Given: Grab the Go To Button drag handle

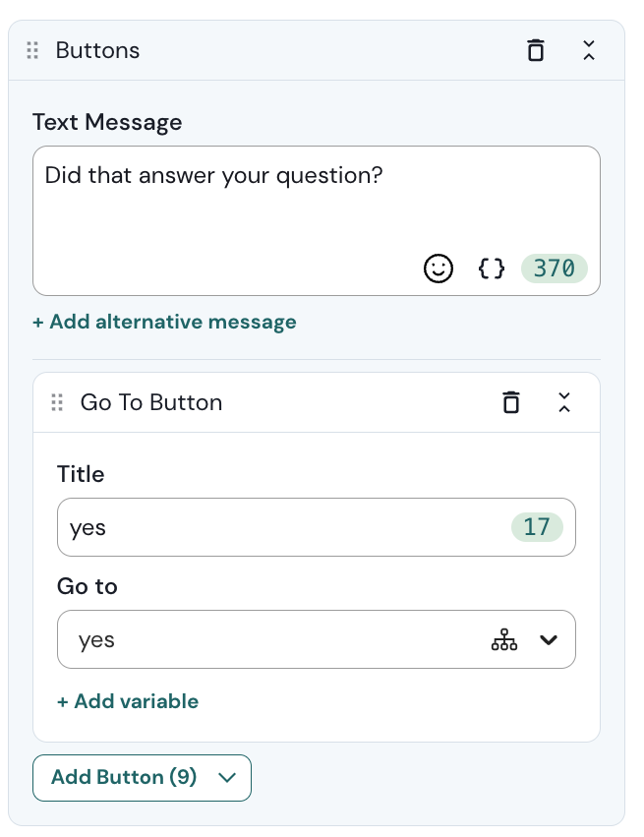Looking at the screenshot, I should [57, 402].
